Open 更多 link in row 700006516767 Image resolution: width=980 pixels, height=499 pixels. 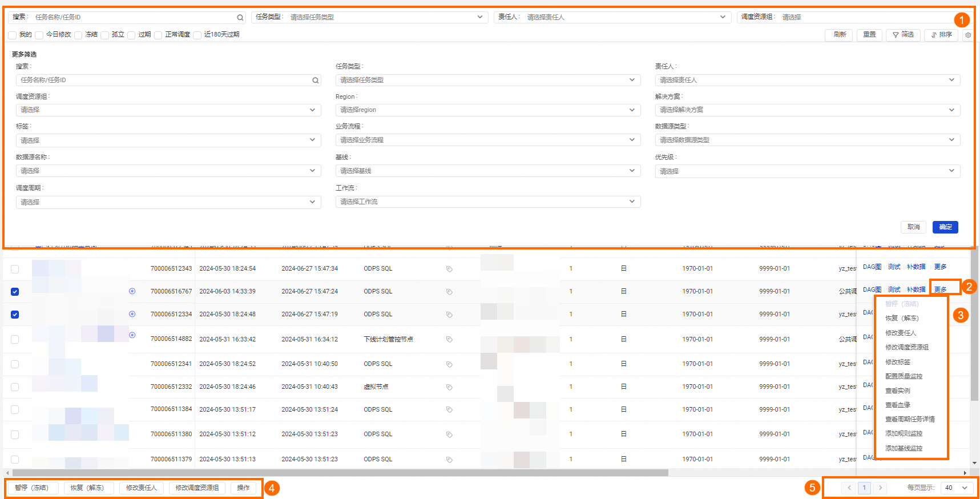(x=940, y=289)
